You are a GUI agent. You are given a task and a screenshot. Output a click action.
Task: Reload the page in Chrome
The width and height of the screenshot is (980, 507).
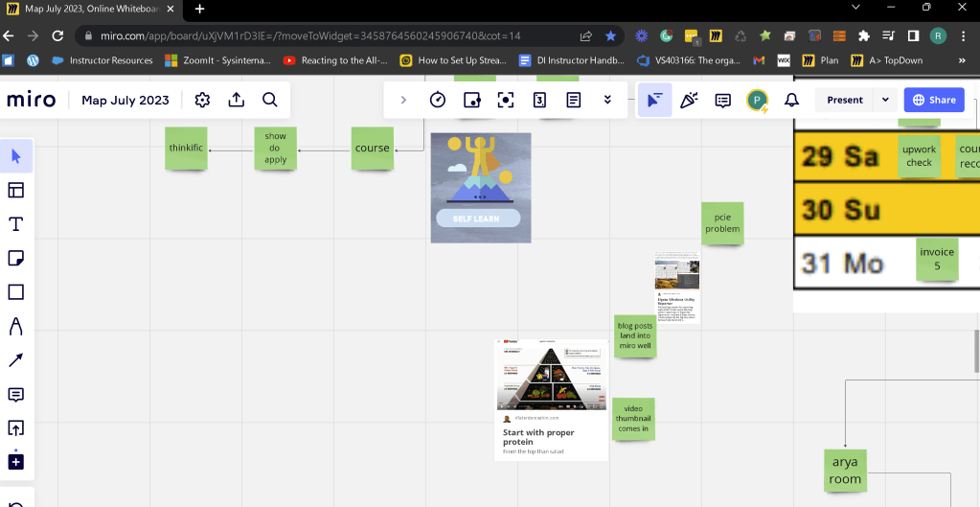[x=57, y=35]
